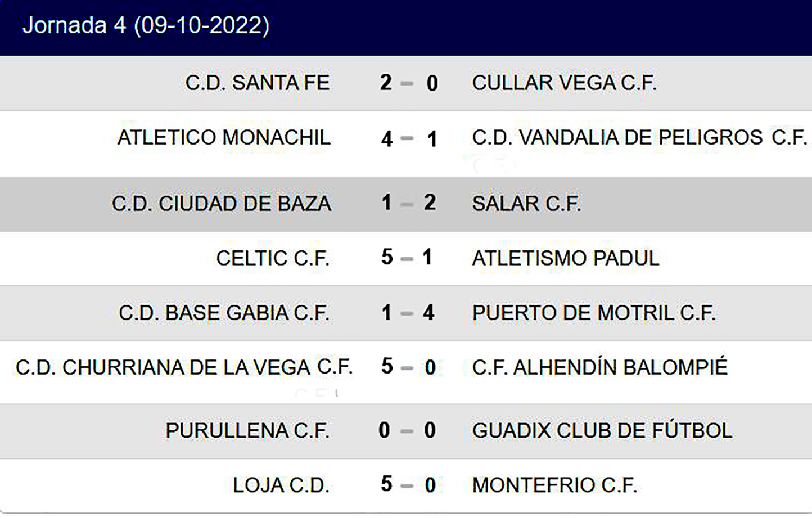Select the 4 – 1 score of Monachil match

[x=408, y=138]
